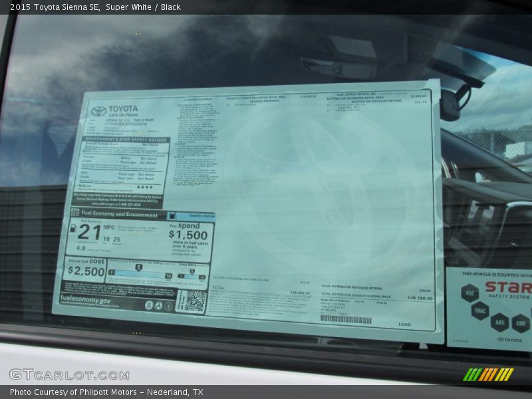Screen dimensions: 532x399
Task: Click the gas pump icon next to Gasoline Vehicle
Action: [173, 216]
